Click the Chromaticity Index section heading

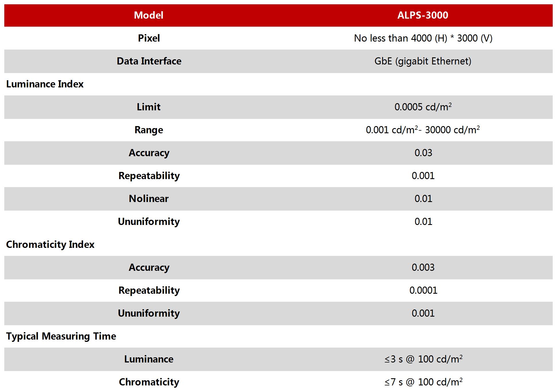(50, 244)
